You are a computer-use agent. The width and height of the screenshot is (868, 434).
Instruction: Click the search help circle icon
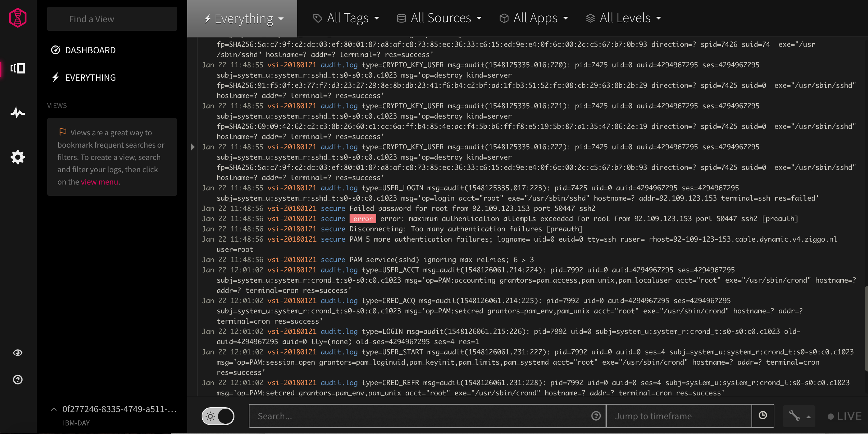click(596, 416)
